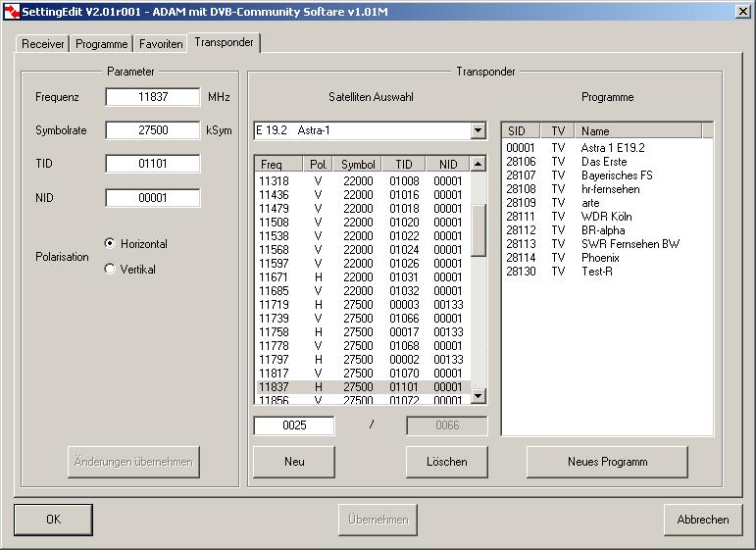Click the Neues Programm button
This screenshot has height=550, width=756.
(607, 462)
